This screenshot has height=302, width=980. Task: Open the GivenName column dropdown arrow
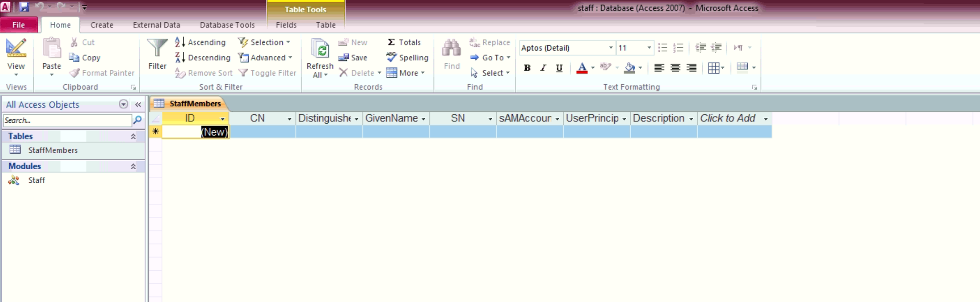tap(424, 119)
